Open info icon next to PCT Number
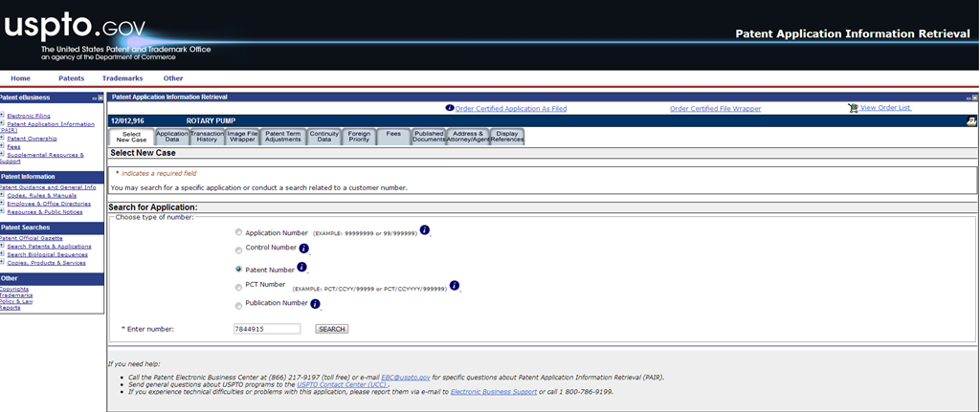The image size is (980, 412). 455,286
